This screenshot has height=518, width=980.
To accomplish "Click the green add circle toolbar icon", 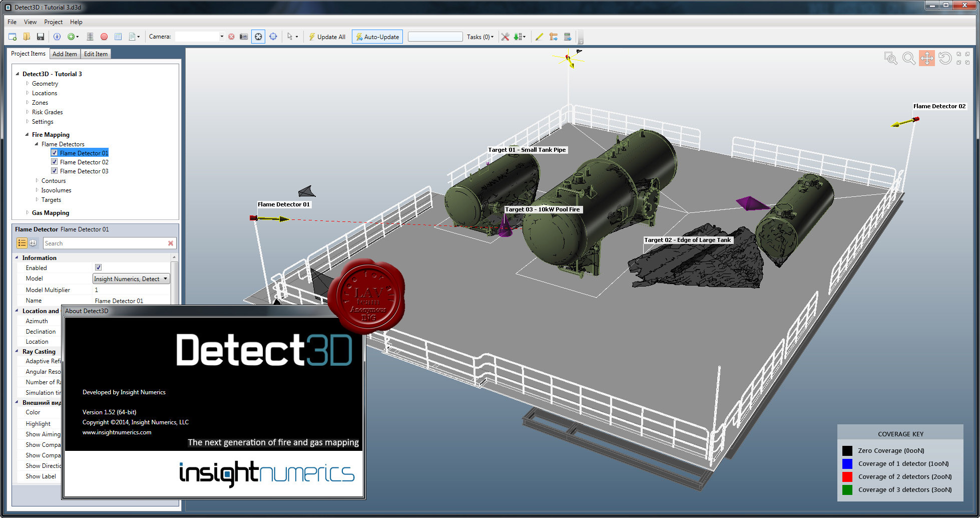I will click(71, 37).
